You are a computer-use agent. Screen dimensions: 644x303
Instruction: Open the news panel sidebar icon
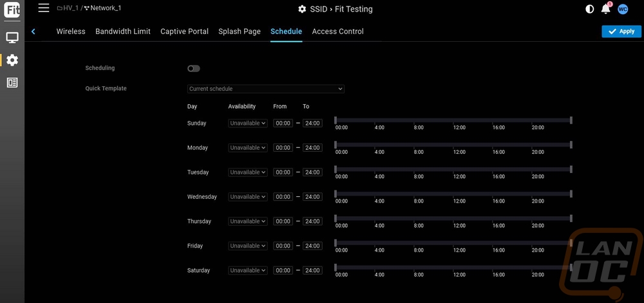coord(12,82)
